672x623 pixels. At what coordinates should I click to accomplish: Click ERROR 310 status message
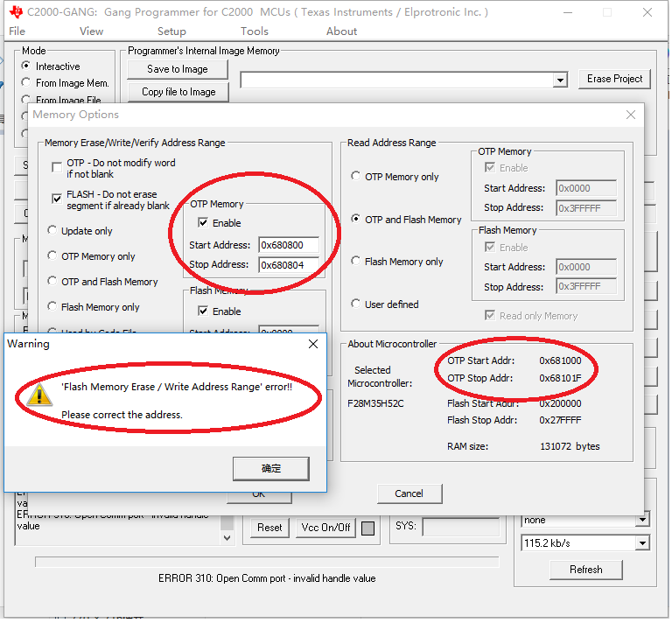[267, 579]
